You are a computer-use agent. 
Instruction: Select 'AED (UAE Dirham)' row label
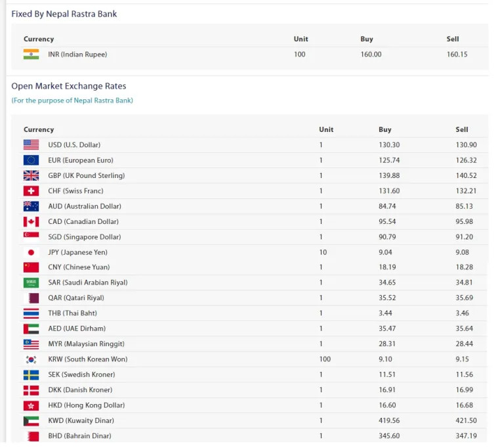77,328
